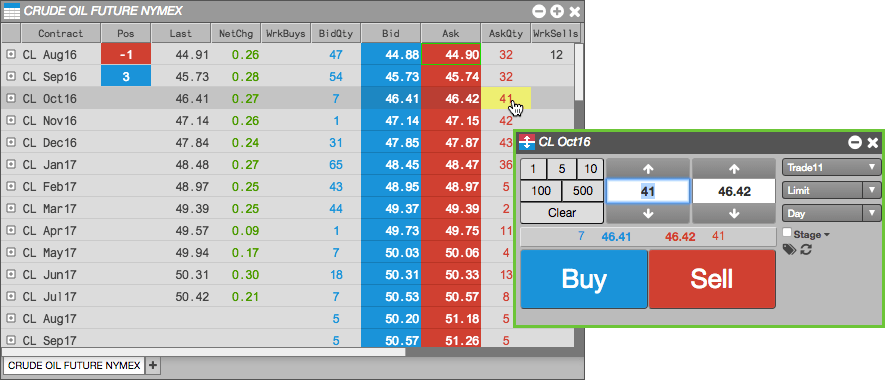The image size is (889, 387).
Task: Select the CRUDE OIL FUTURE NYMEX tab
Action: point(74,366)
